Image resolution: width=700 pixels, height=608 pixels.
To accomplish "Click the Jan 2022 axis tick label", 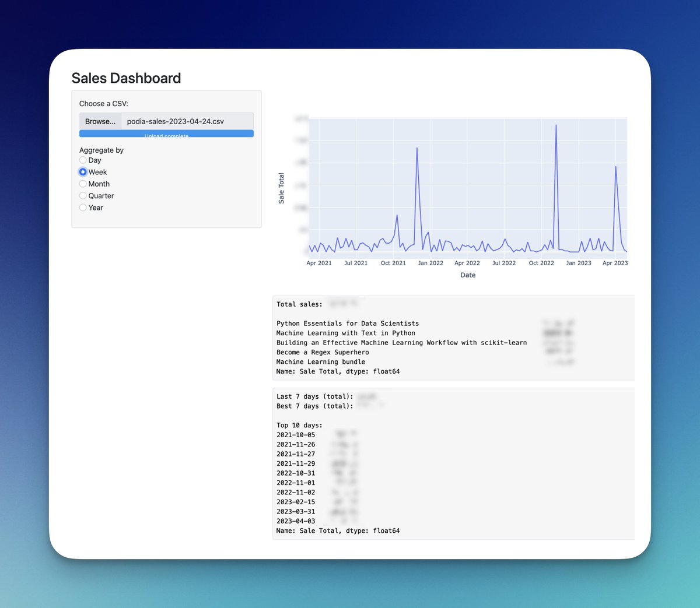I will (x=430, y=263).
